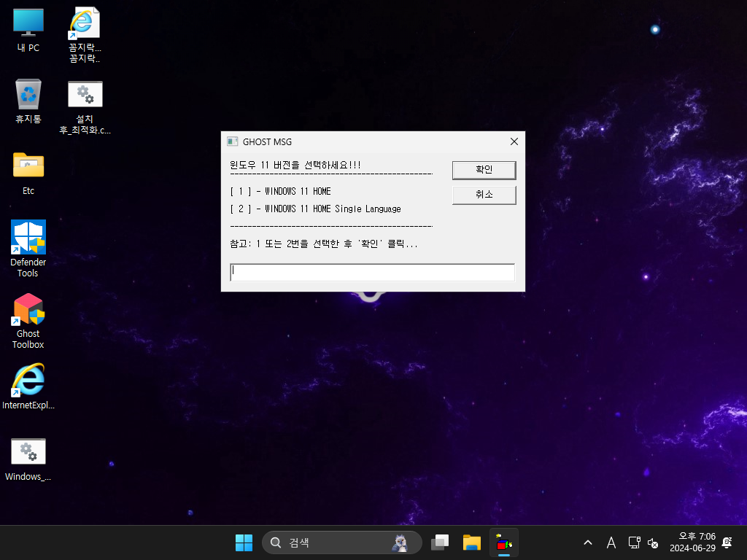Click the GHOST MSG title bar icon

click(x=233, y=141)
